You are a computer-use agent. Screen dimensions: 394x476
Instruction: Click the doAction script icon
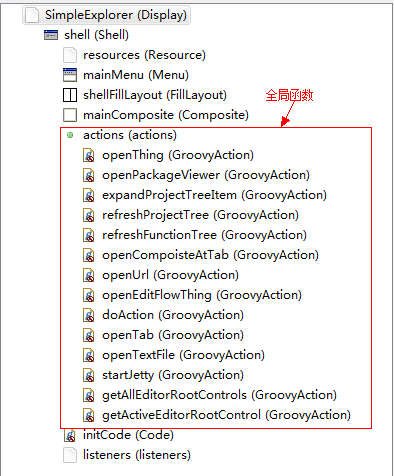[89, 315]
